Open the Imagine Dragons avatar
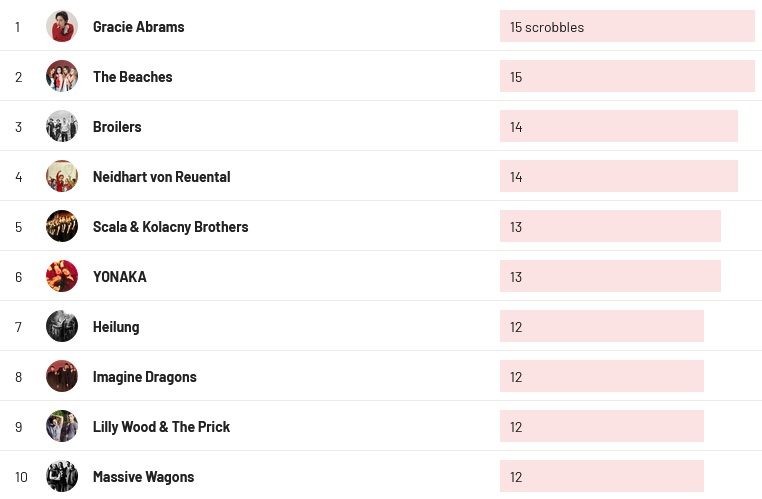 point(62,377)
